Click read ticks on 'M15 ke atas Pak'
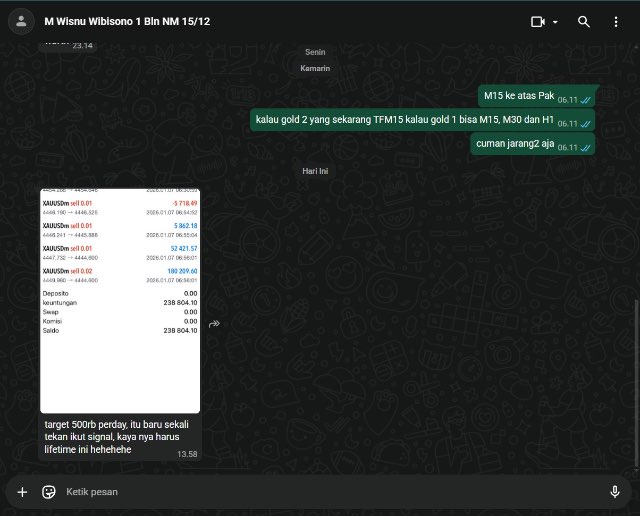Screen dimensions: 640x516 pyautogui.click(x=586, y=100)
